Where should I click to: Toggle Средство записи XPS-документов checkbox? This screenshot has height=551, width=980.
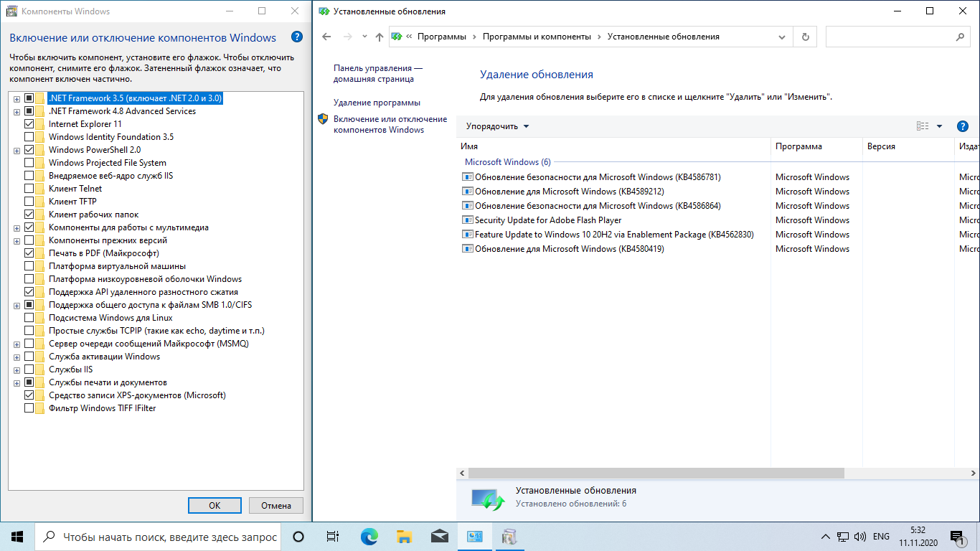click(29, 395)
